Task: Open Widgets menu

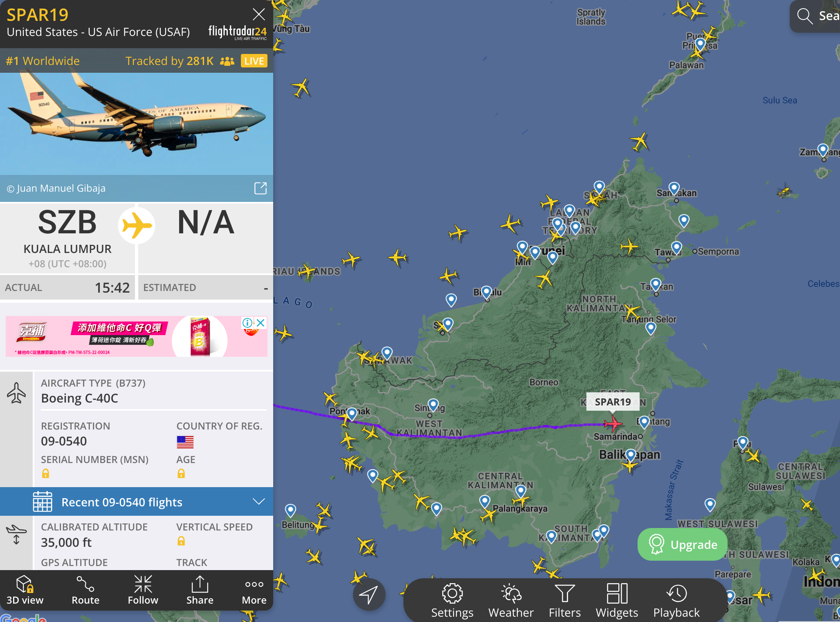Action: 617,601
